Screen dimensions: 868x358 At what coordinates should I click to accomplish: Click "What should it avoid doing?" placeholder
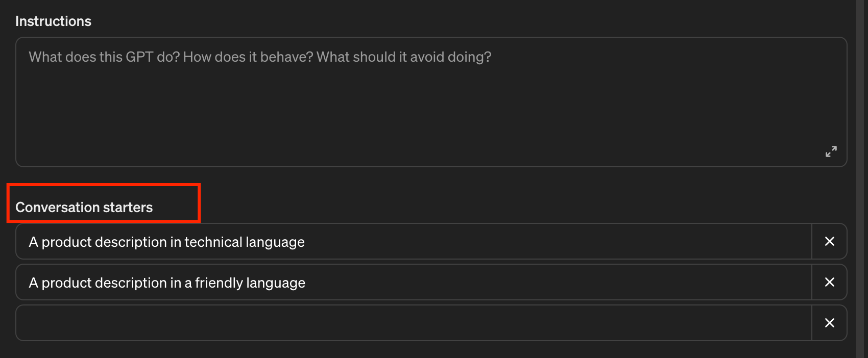coord(404,57)
